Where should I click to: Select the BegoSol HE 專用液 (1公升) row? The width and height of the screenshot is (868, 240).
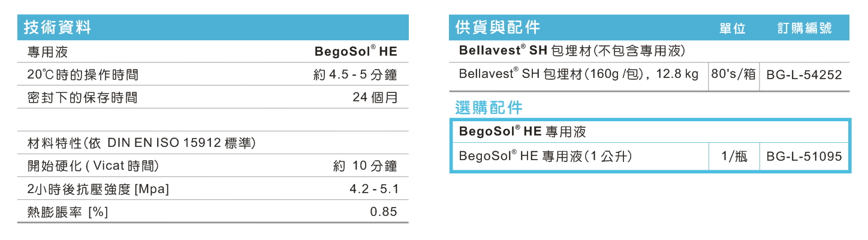650,157
